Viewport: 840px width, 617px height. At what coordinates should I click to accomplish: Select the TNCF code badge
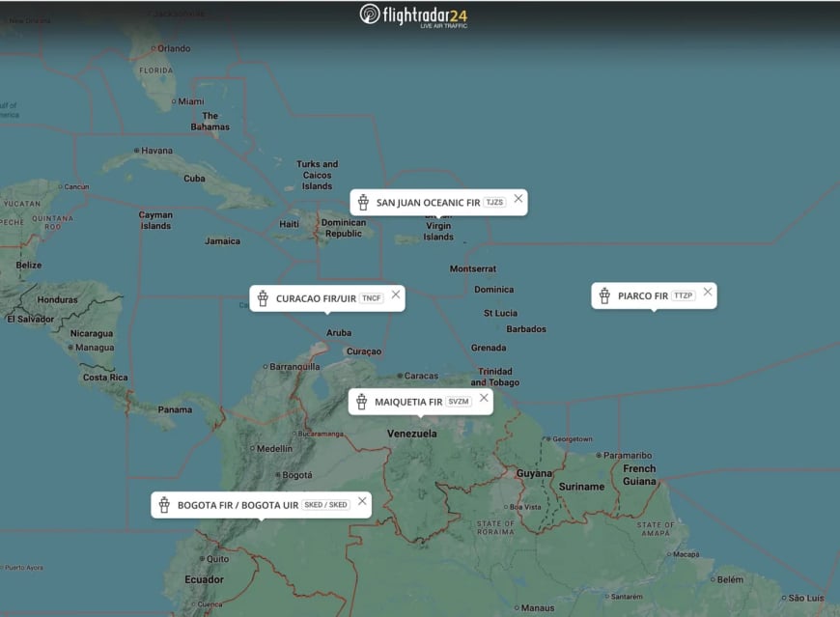click(372, 298)
